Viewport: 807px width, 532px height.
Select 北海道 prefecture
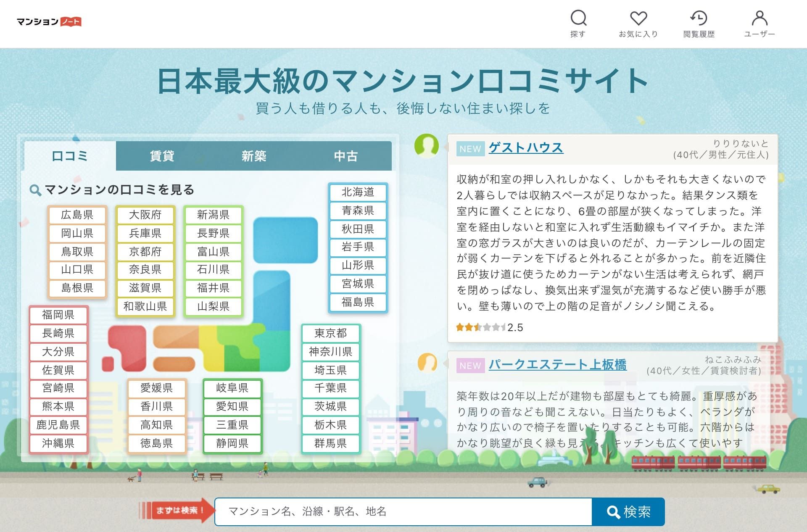[x=358, y=192]
